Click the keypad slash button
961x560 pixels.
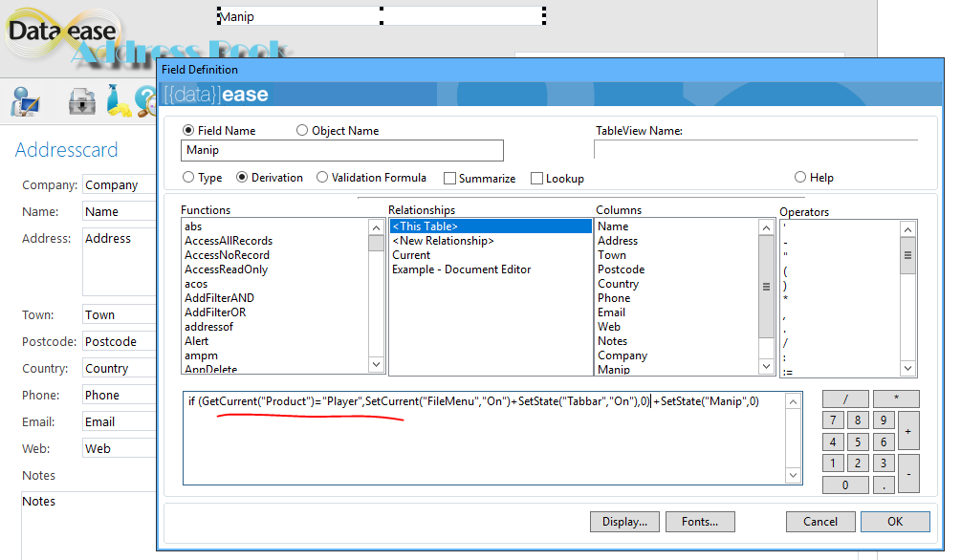[845, 398]
